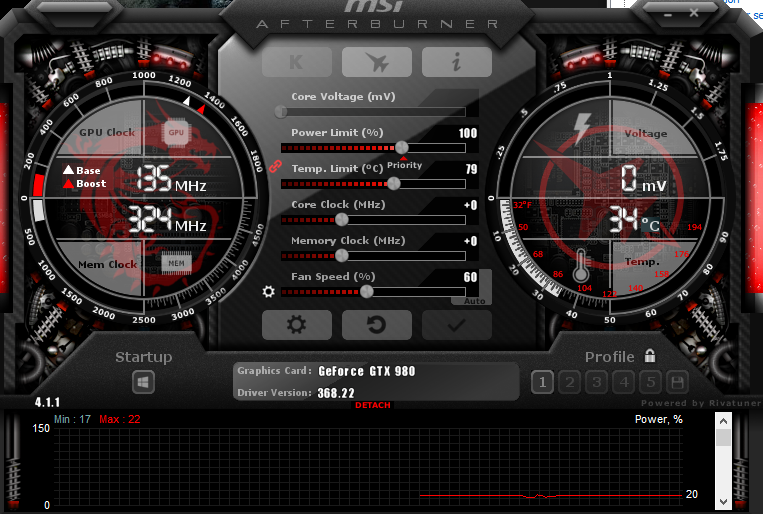Select profile slot 5
Screen dimensions: 763x514
(x=651, y=383)
